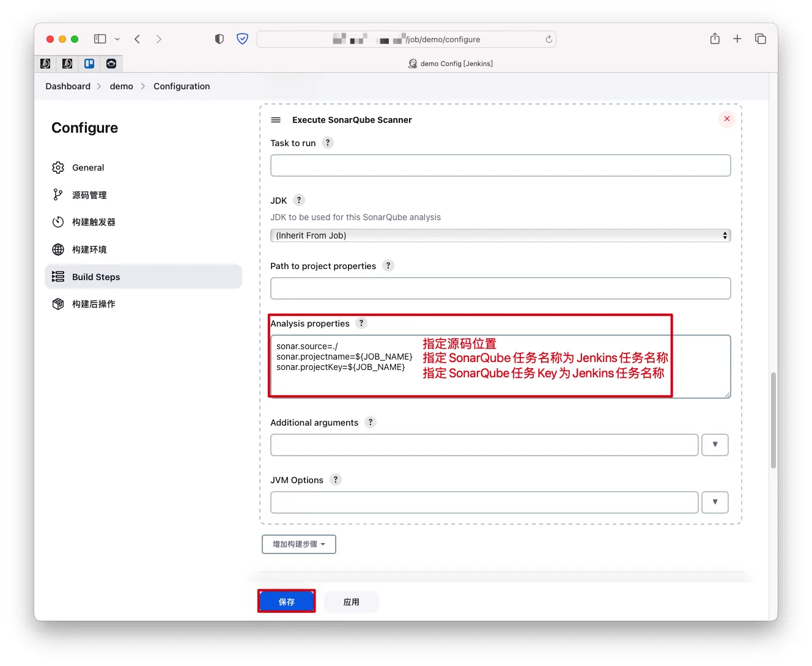Open a new browser tab
Image resolution: width=812 pixels, height=666 pixels.
(737, 39)
